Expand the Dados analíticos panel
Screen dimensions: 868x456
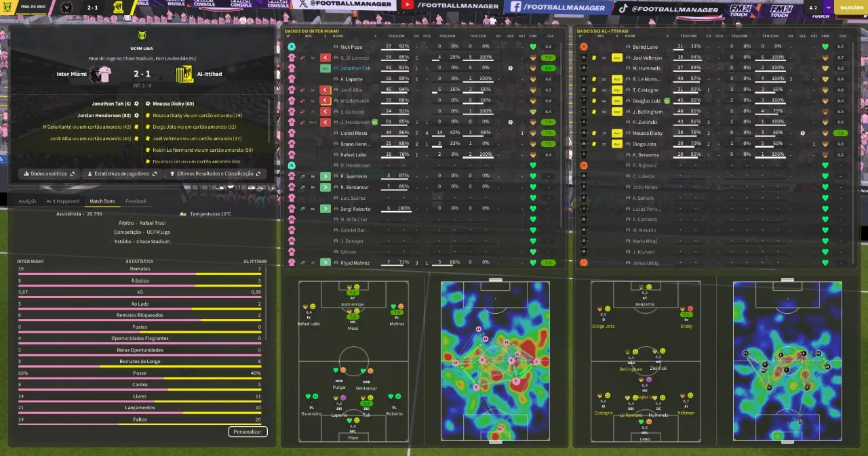tap(49, 174)
